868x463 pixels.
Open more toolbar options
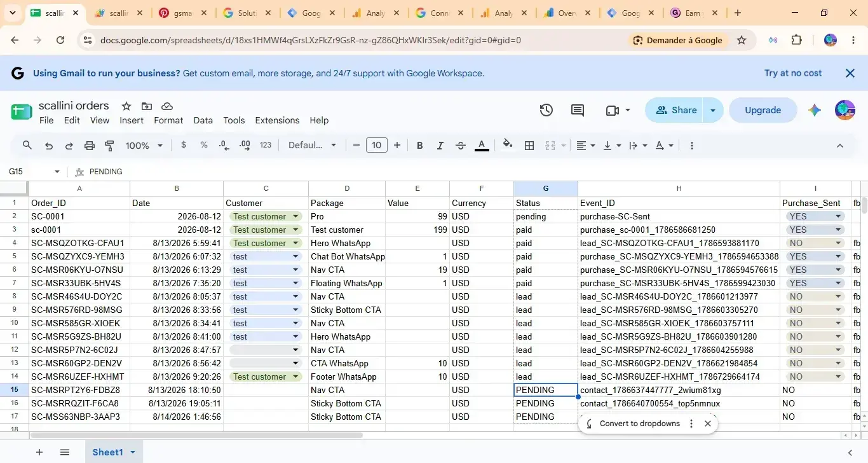click(x=692, y=146)
